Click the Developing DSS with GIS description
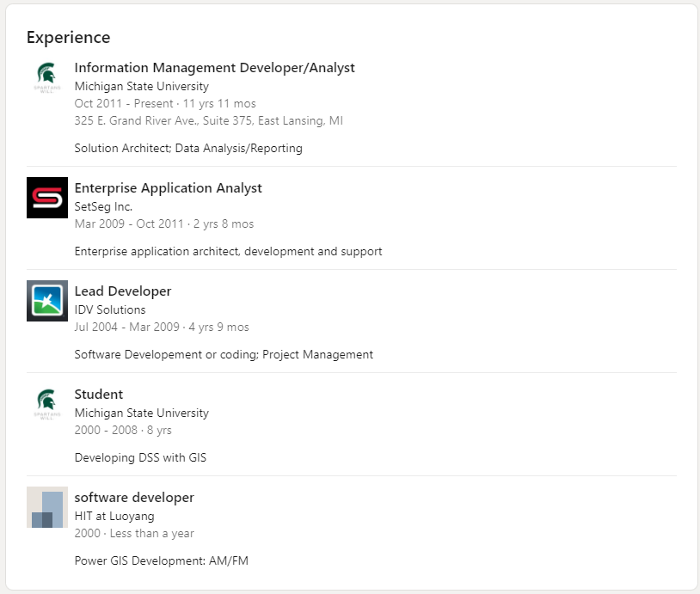Viewport: 700px width, 594px height. (140, 457)
